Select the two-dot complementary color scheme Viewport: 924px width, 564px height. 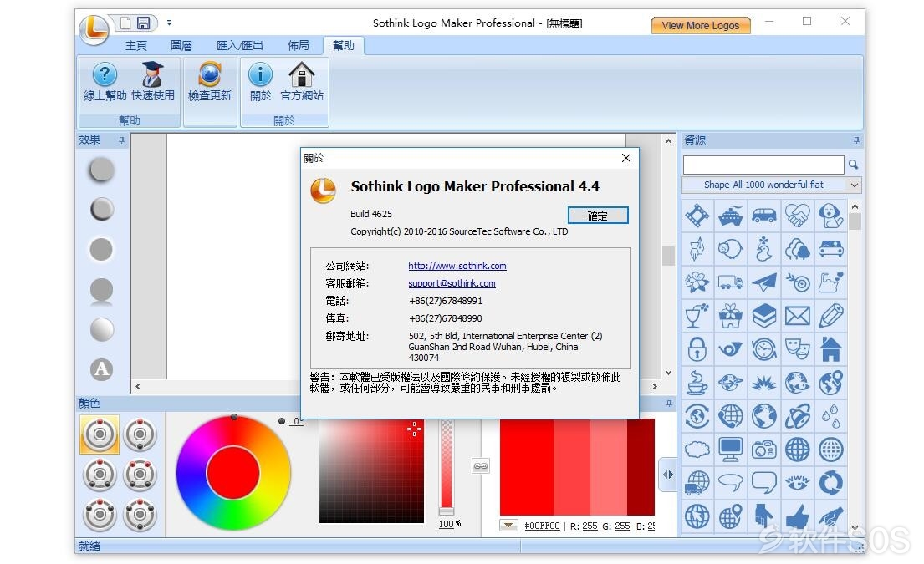click(140, 434)
